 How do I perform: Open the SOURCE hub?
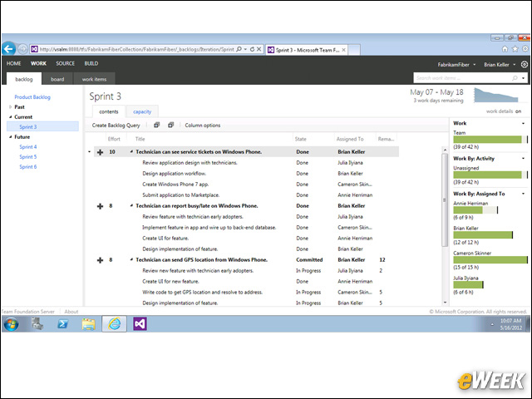coord(65,63)
